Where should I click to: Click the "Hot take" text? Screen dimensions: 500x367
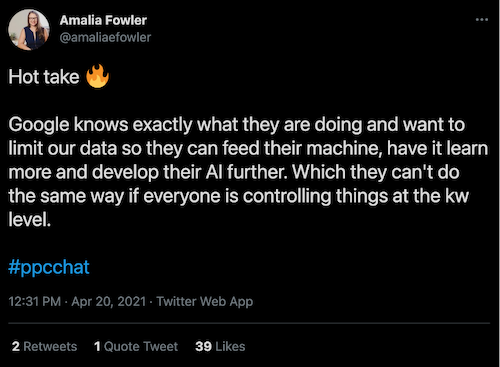[44, 77]
